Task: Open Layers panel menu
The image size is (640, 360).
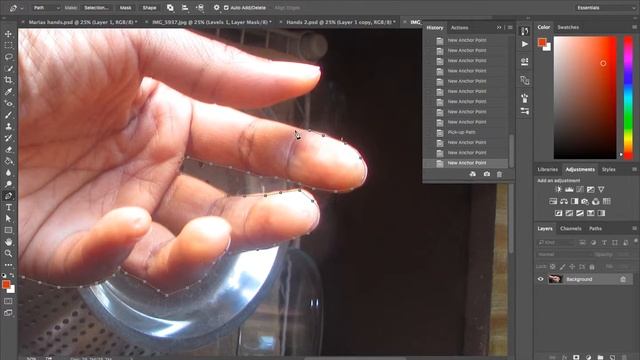Action: [634, 229]
